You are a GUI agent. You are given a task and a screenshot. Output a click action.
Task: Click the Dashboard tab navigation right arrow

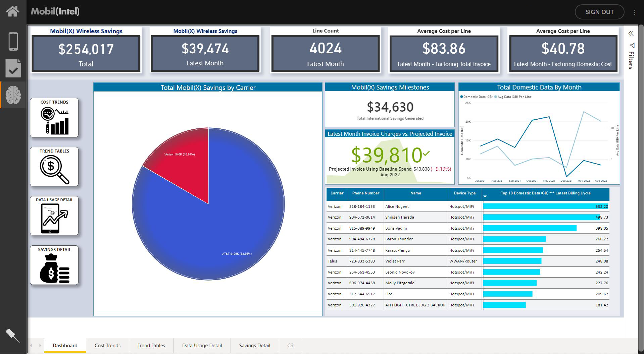click(x=40, y=345)
